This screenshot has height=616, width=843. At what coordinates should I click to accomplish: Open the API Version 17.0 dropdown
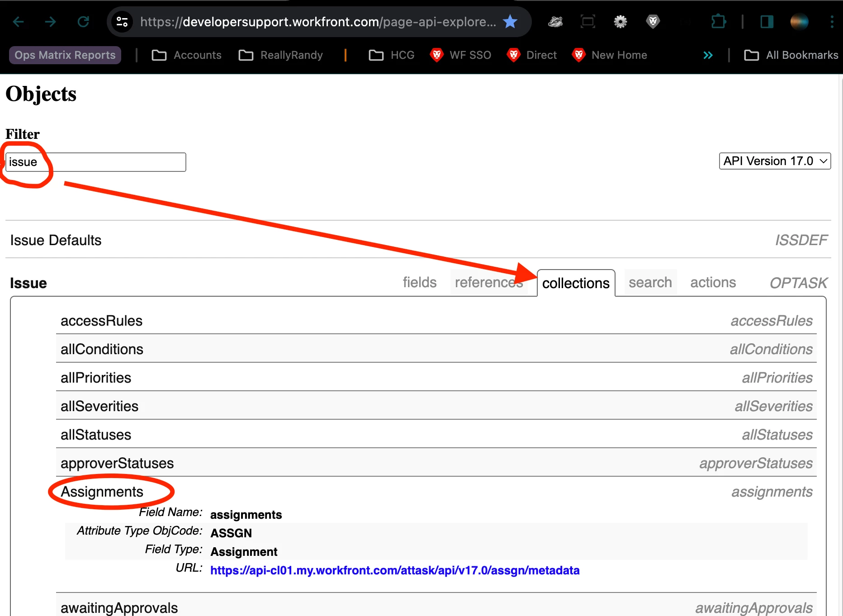775,161
